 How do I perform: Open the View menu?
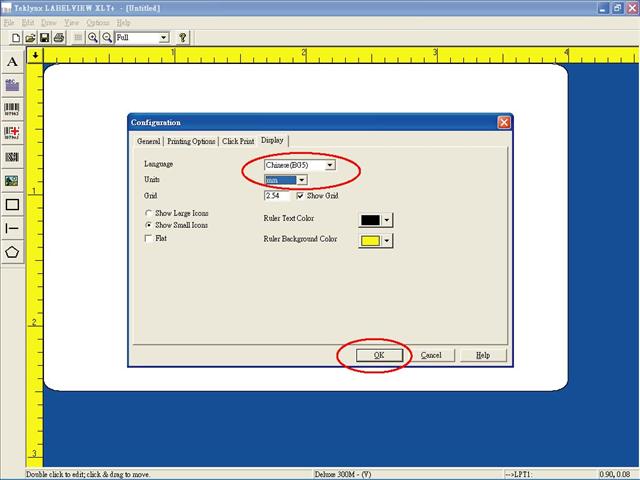(x=71, y=22)
